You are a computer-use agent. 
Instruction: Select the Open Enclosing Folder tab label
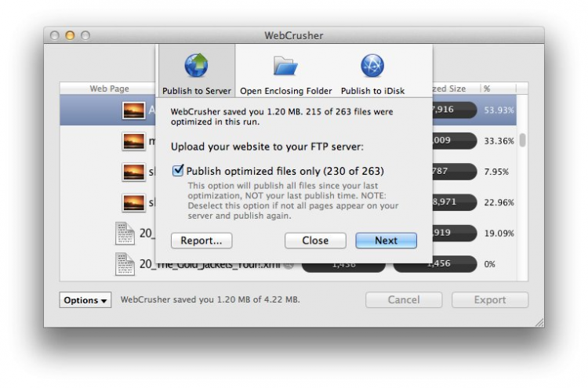tap(285, 91)
